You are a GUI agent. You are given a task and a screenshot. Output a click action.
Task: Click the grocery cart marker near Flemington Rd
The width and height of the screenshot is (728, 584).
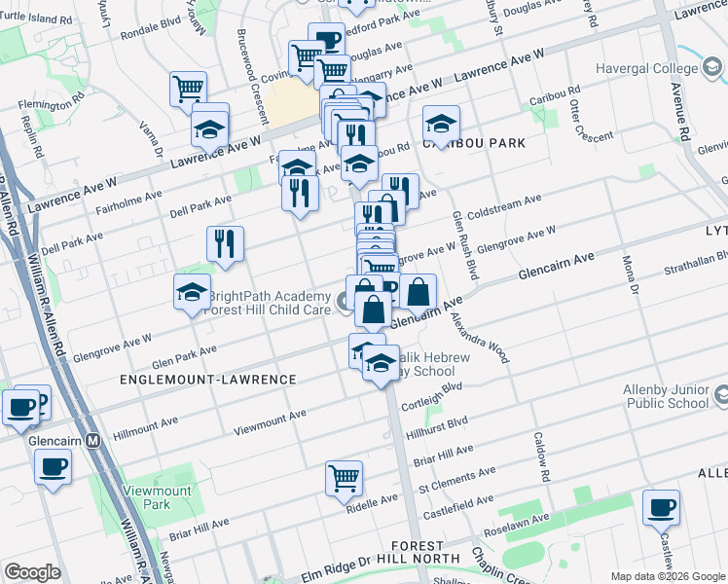(x=188, y=89)
